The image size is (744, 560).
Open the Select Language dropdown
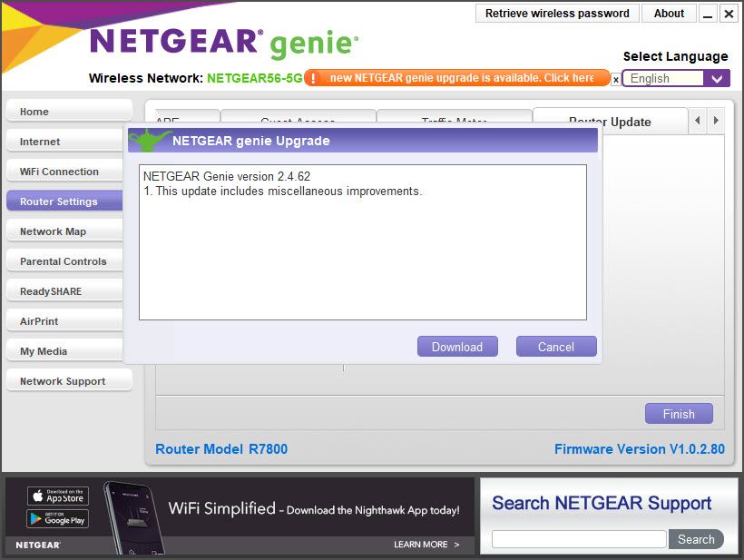716,79
